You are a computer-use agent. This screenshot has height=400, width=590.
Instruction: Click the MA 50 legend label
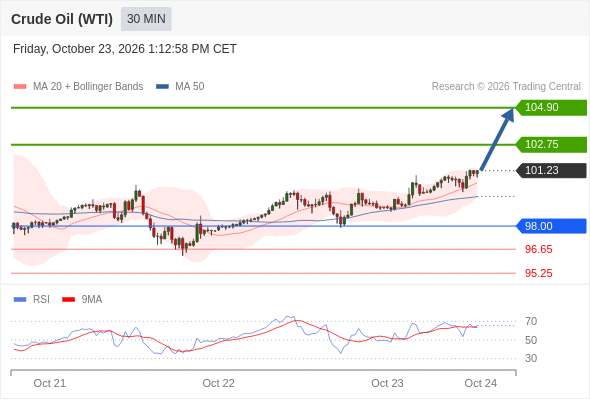coord(190,87)
